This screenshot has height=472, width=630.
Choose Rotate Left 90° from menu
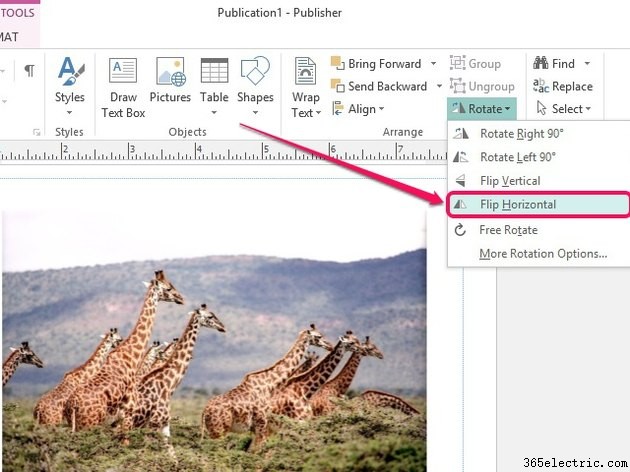[x=538, y=157]
